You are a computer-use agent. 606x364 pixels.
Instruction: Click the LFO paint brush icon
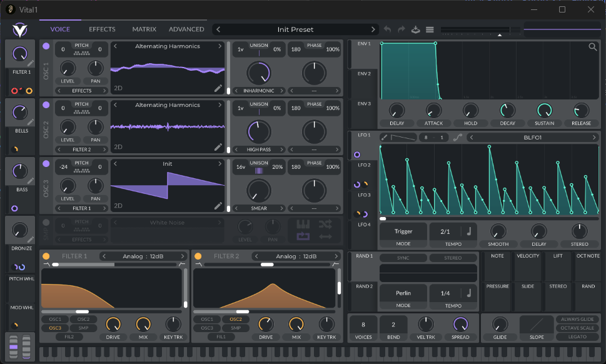[x=384, y=137]
